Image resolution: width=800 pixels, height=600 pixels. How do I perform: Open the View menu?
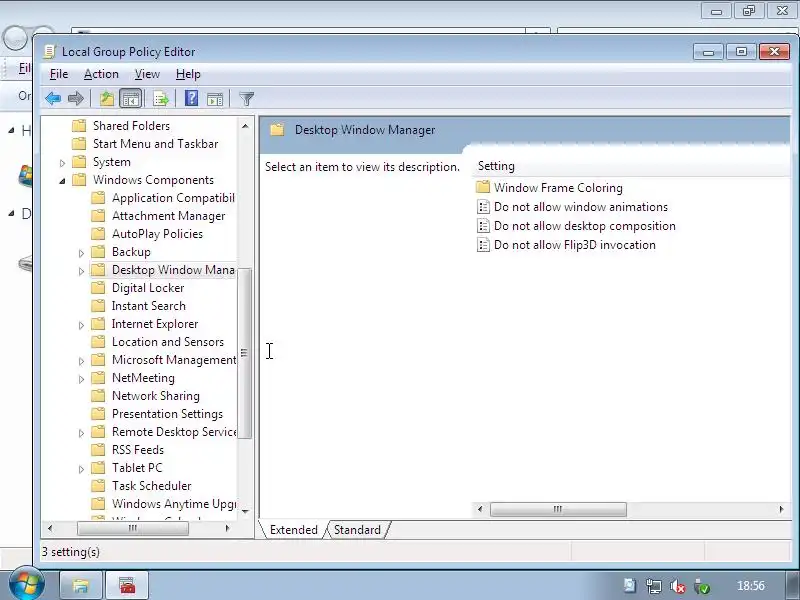(147, 74)
